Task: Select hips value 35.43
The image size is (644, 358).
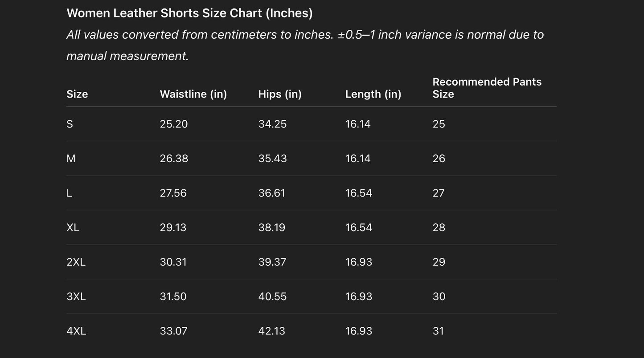Action: [272, 159]
